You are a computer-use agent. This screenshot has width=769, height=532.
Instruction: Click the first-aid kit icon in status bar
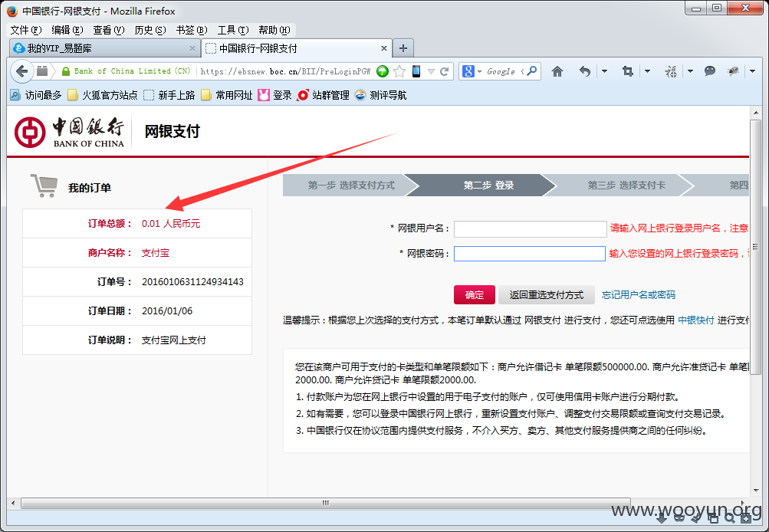point(746,517)
